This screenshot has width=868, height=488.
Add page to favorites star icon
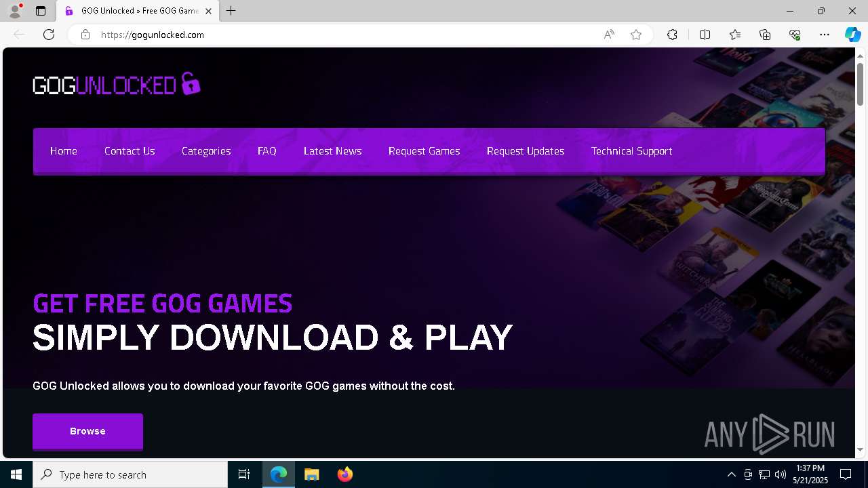click(x=636, y=35)
